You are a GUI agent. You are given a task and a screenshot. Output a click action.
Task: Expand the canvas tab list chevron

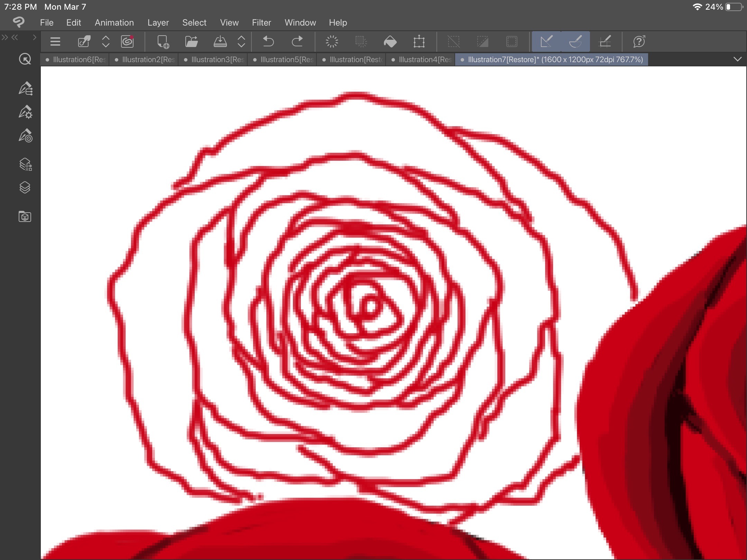click(737, 59)
